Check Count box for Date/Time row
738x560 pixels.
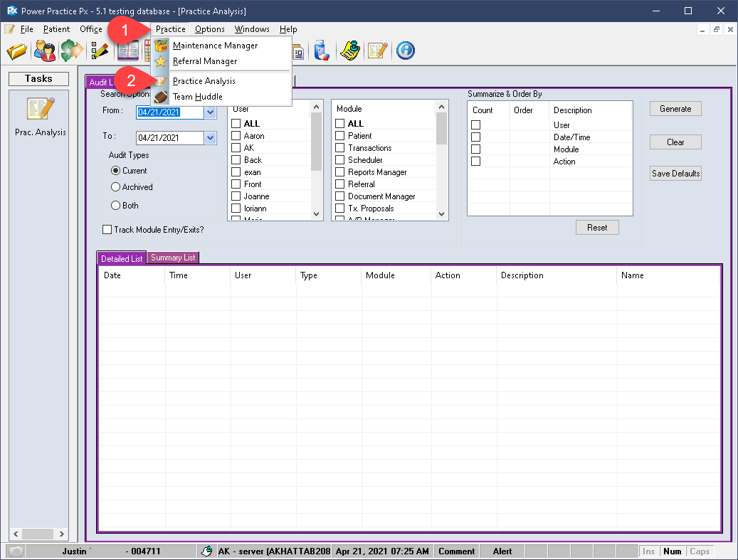pyautogui.click(x=476, y=137)
